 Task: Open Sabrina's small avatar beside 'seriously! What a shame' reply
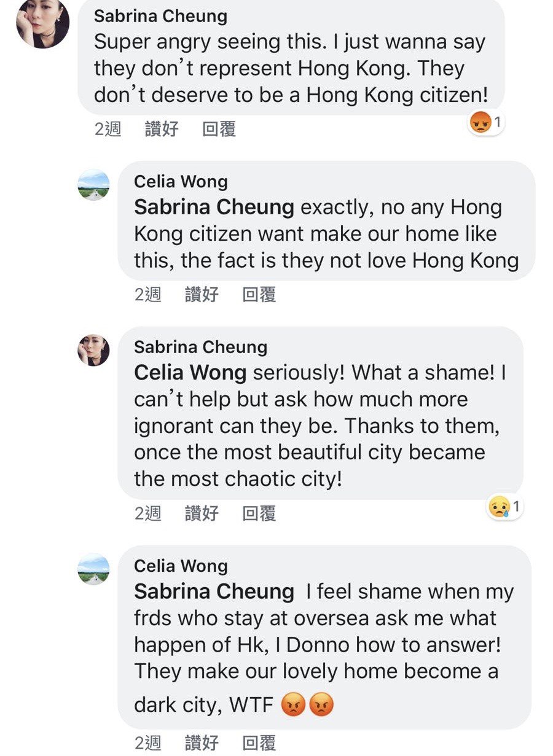[x=94, y=350]
